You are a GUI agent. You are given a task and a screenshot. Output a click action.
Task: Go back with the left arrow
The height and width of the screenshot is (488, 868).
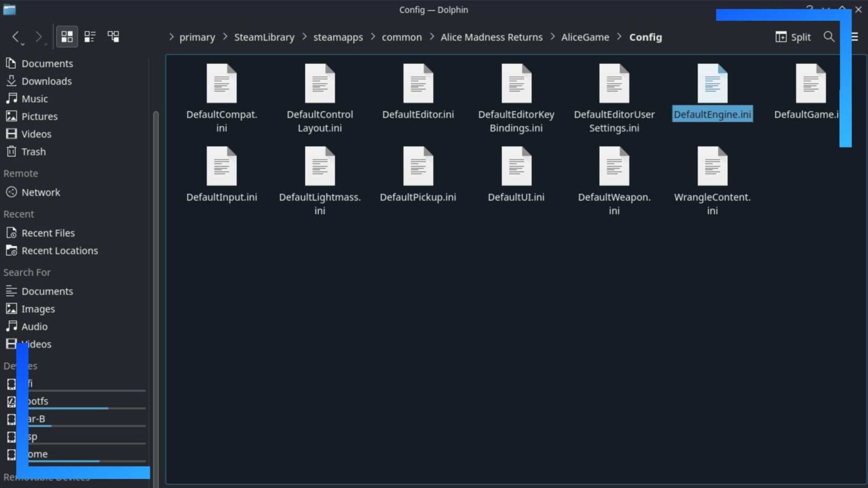coord(16,37)
